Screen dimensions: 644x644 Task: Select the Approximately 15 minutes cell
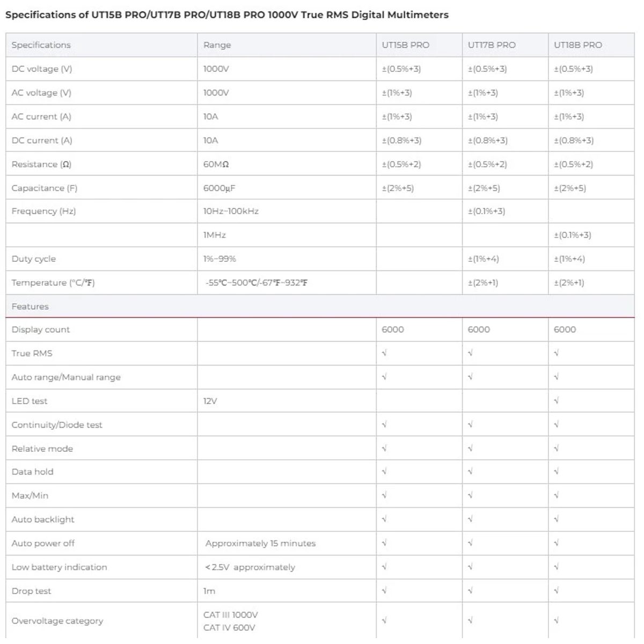pyautogui.click(x=287, y=543)
